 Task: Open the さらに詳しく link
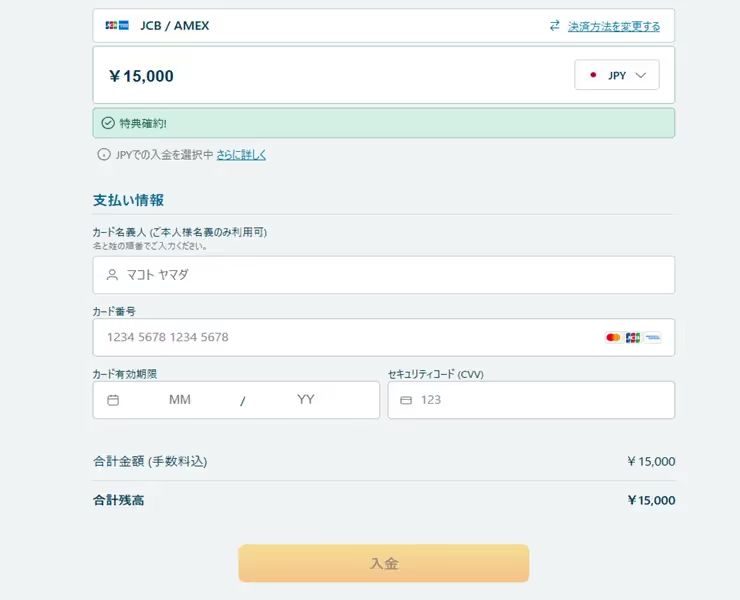tap(241, 155)
